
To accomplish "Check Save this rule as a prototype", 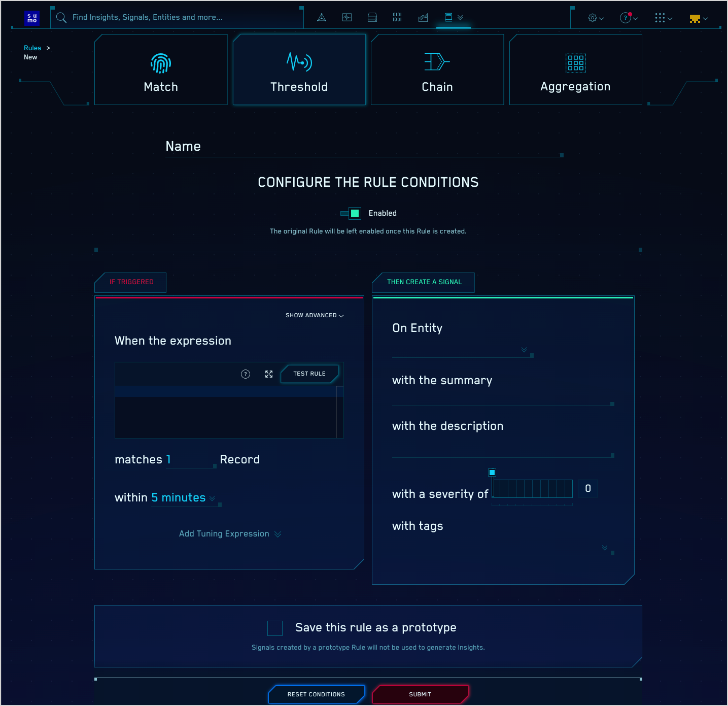I will [275, 628].
